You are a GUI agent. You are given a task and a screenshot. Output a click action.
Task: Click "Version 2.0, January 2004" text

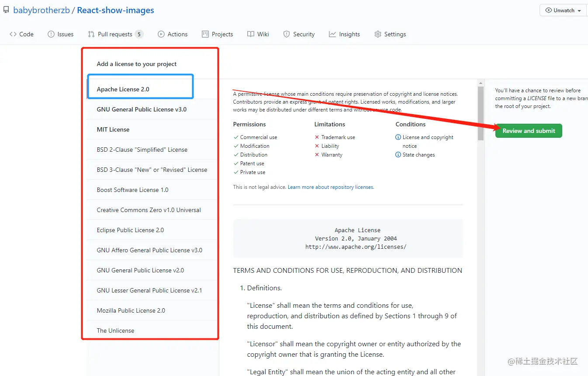[x=356, y=238]
